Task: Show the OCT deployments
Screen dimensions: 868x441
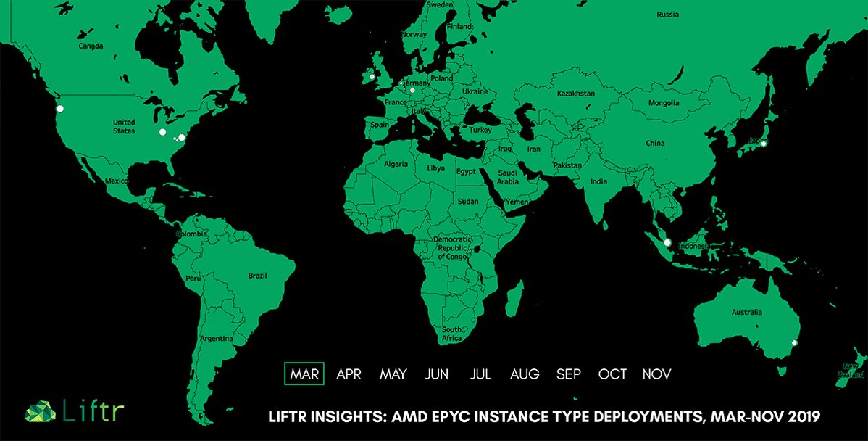Action: pos(612,374)
